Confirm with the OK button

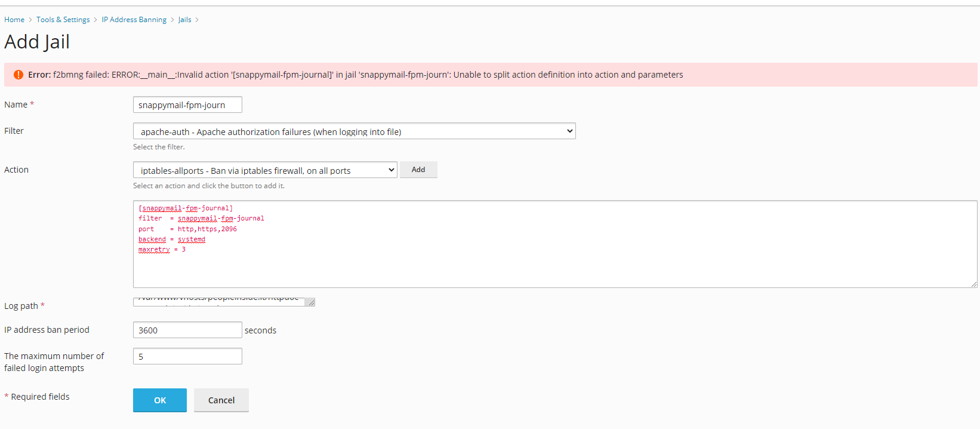[160, 400]
